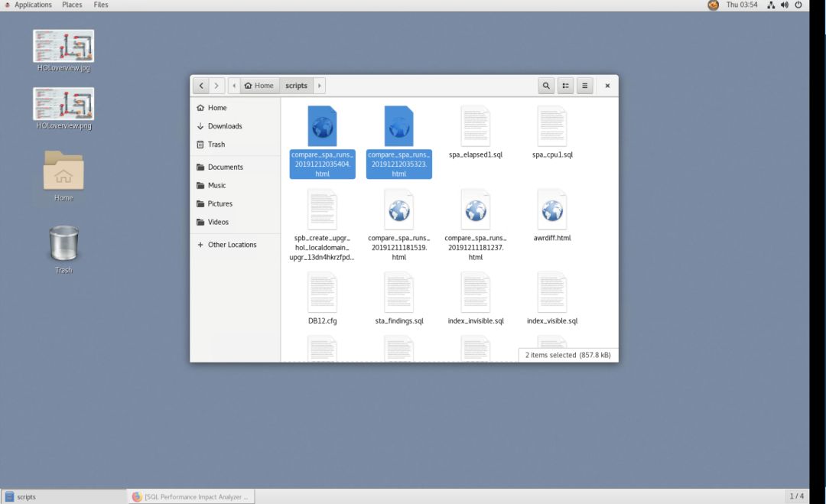826x504 pixels.
Task: Select spa_elapsed1.sql file icon
Action: point(476,126)
